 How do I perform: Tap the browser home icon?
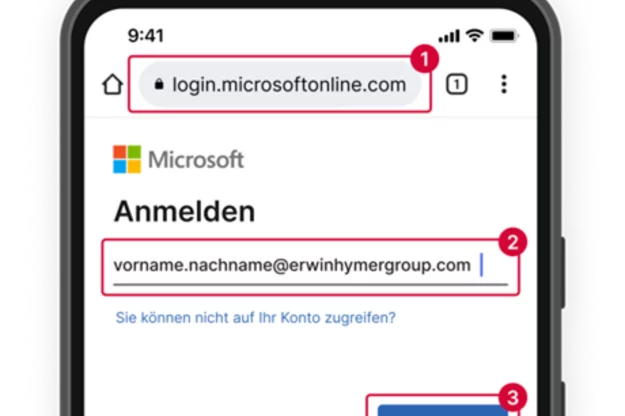click(112, 84)
